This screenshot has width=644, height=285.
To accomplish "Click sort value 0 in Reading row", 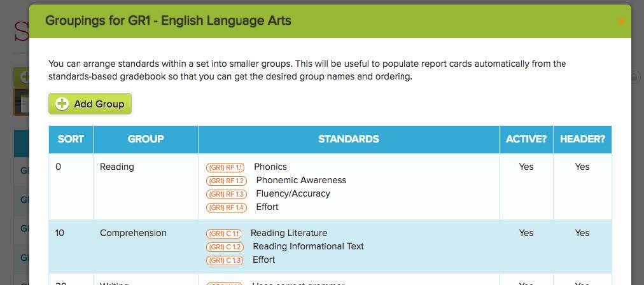I will tap(59, 167).
